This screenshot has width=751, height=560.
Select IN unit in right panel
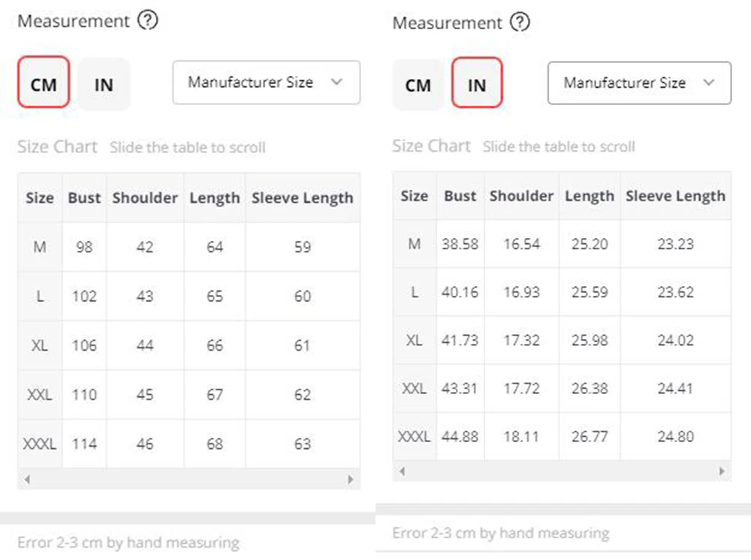[477, 83]
